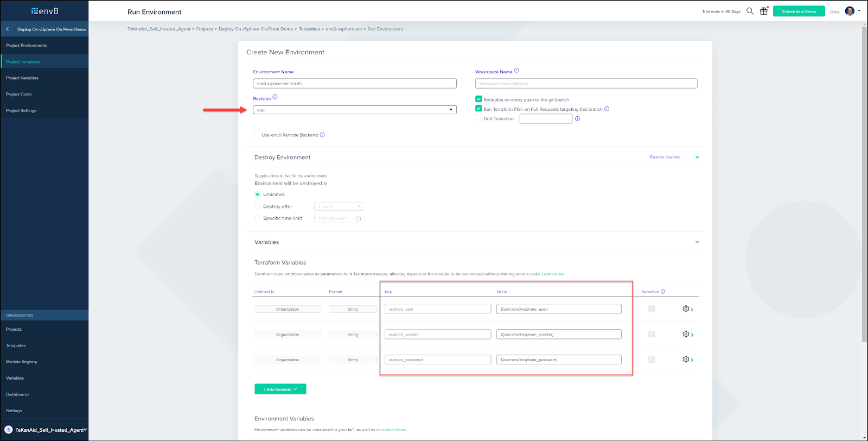Screen dimensions: 868x441
Task: Click the Environment Name input field
Action: point(355,84)
